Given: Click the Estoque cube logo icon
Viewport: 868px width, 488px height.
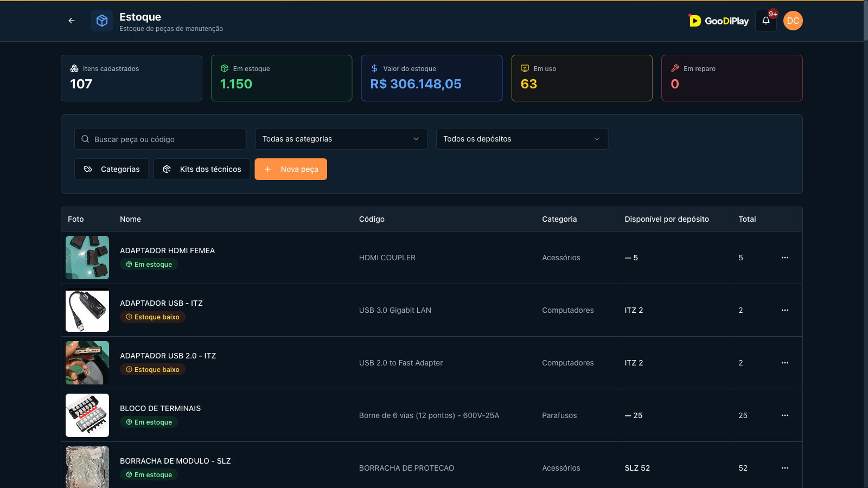Looking at the screenshot, I should click(102, 21).
